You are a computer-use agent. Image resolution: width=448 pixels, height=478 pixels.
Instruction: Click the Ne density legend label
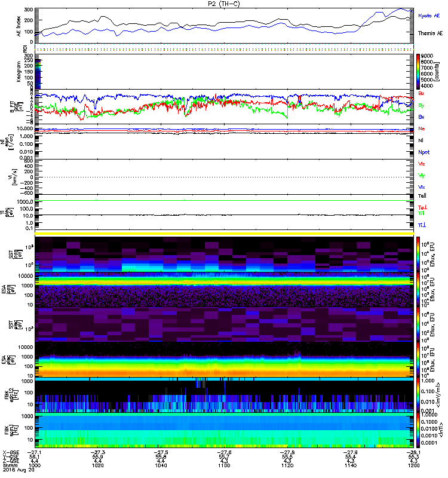pos(422,128)
